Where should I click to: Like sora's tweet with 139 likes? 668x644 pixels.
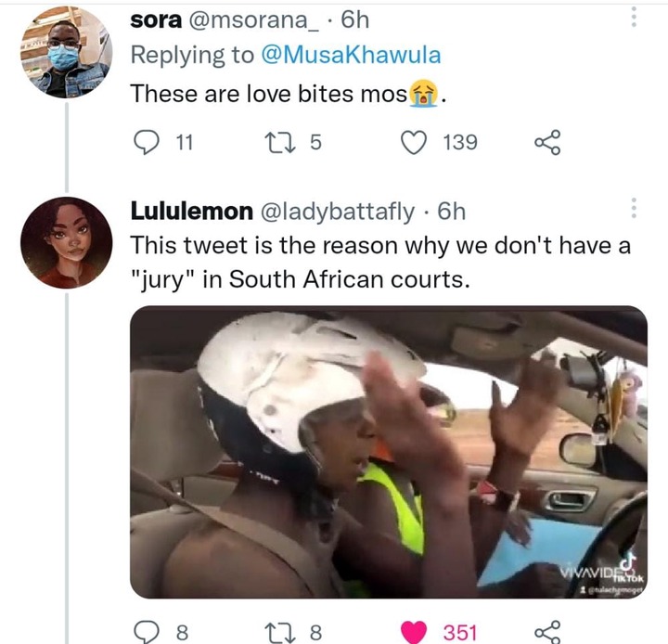414,142
